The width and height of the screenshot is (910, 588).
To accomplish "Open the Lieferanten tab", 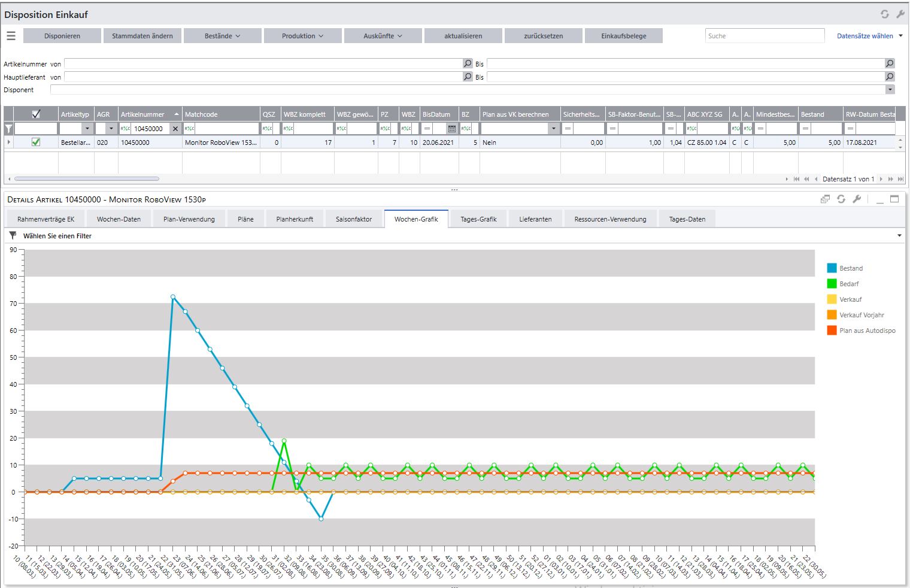I will coord(535,219).
